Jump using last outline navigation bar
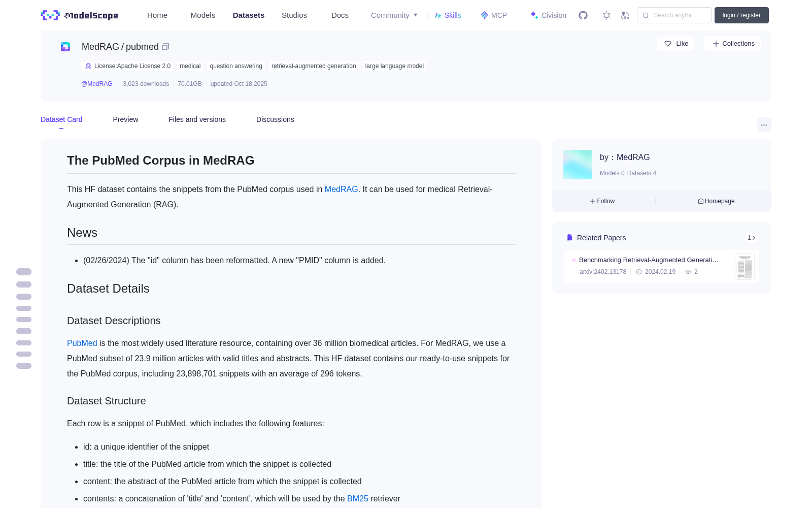812x508 pixels. click(x=24, y=366)
